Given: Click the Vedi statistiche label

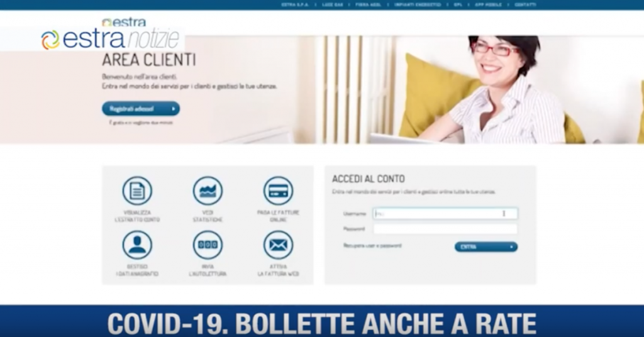Looking at the screenshot, I should (x=208, y=216).
